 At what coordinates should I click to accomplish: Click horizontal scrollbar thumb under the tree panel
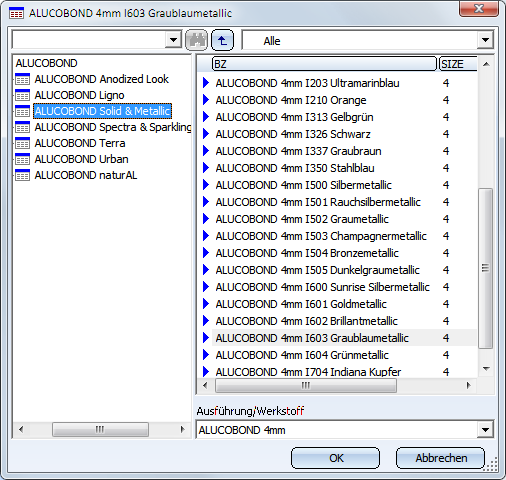[100, 429]
